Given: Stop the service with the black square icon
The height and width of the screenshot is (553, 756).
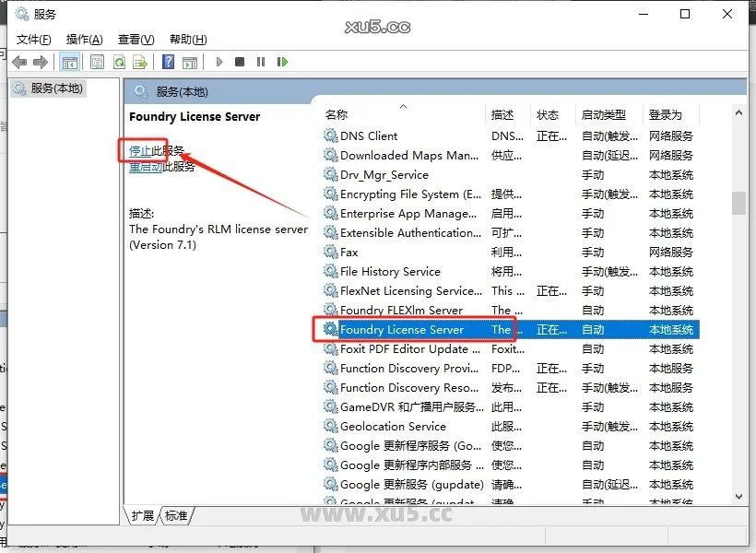Looking at the screenshot, I should pos(239,62).
